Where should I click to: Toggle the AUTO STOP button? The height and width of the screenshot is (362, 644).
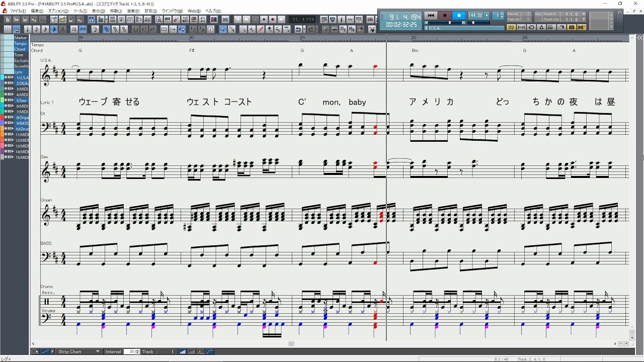[511, 27]
